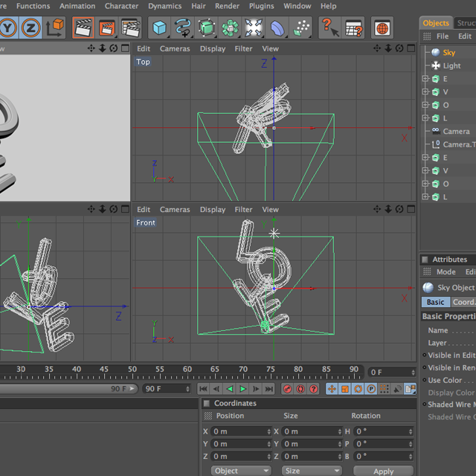Toggle point-level animation recording

[x=385, y=389]
